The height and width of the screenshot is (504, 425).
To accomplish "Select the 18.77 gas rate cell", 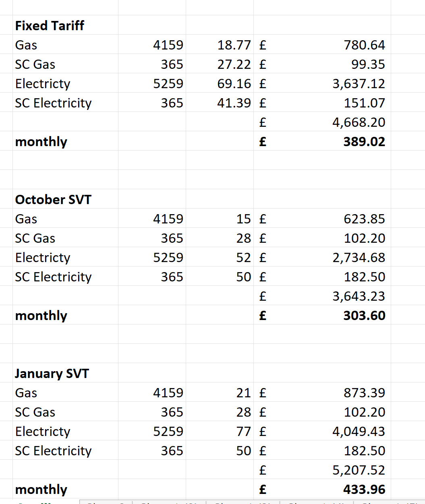I will 234,45.
